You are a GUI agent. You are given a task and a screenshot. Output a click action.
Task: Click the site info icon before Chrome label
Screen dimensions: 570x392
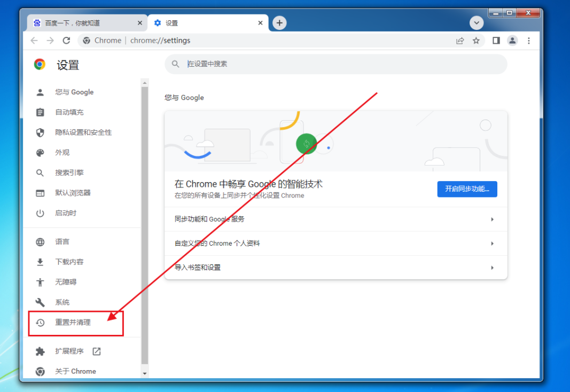pos(87,41)
